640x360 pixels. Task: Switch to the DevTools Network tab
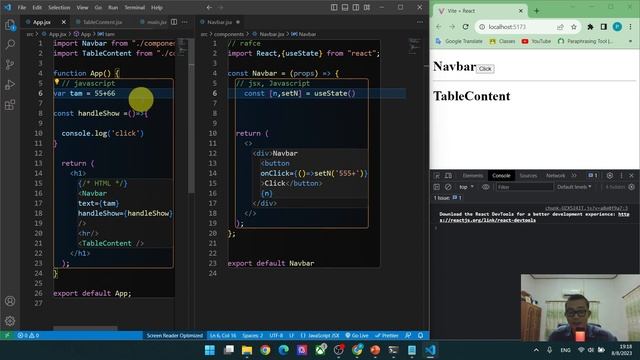556,176
